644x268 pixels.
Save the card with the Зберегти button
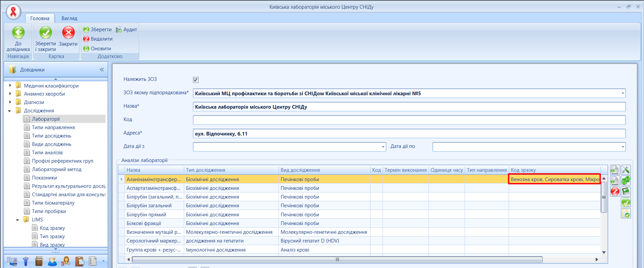point(97,30)
